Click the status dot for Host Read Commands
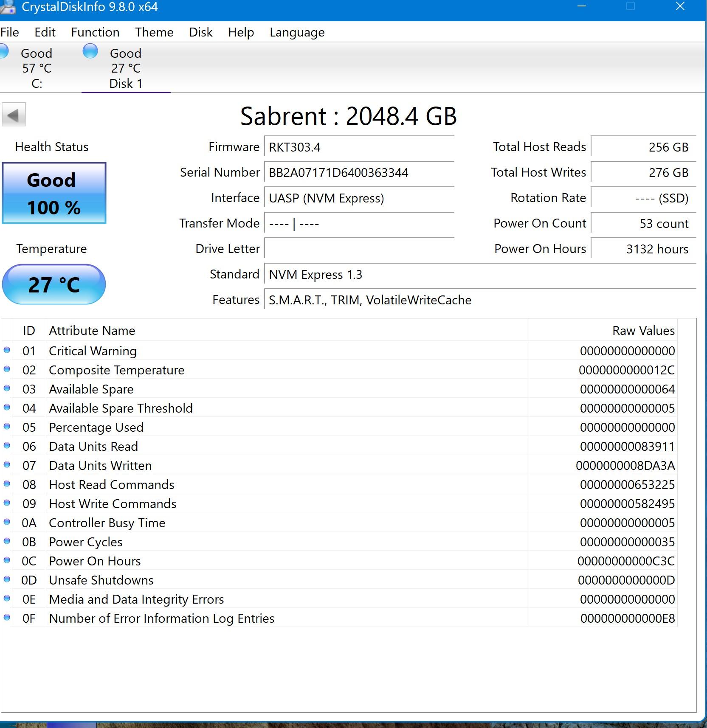Viewport: 707px width, 728px height. point(7,484)
